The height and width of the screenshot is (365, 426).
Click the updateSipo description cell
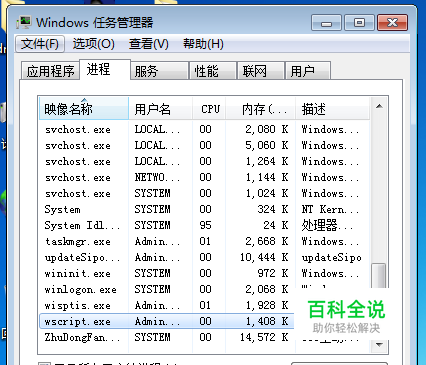click(331, 258)
